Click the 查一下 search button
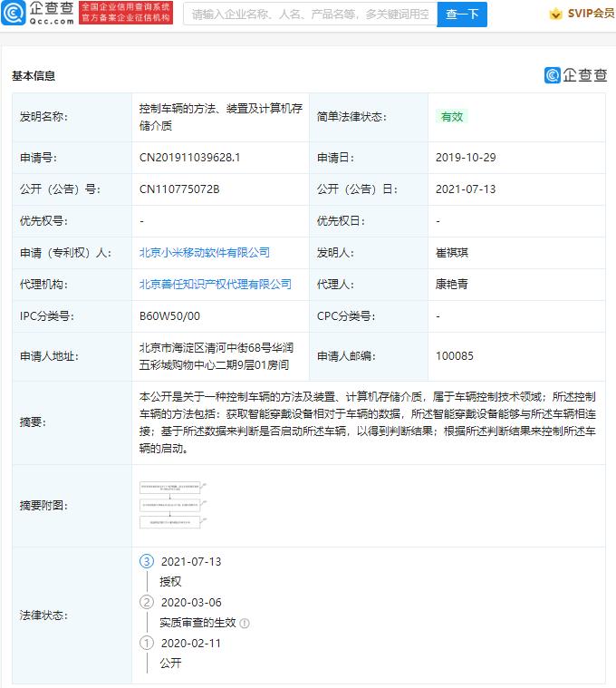Viewport: 616px width, 688px height. pyautogui.click(x=462, y=14)
